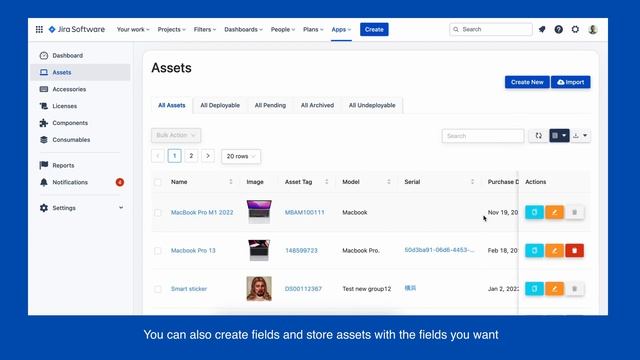
Task: Click the Licenses sidebar icon
Action: click(x=44, y=106)
